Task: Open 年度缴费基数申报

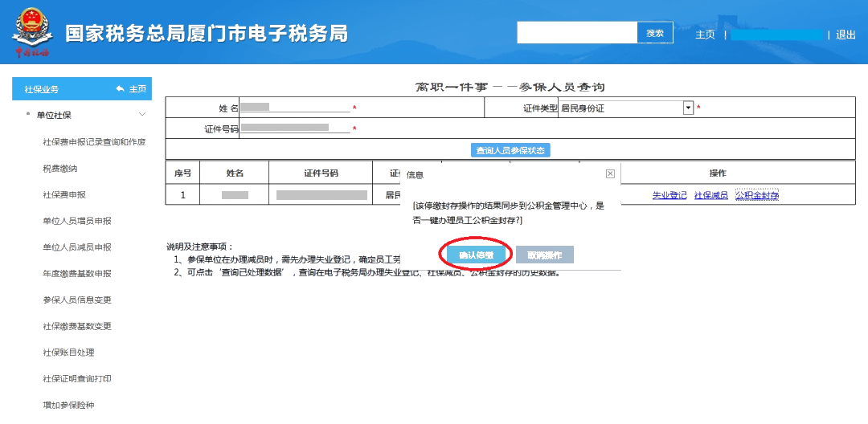Action: click(77, 274)
